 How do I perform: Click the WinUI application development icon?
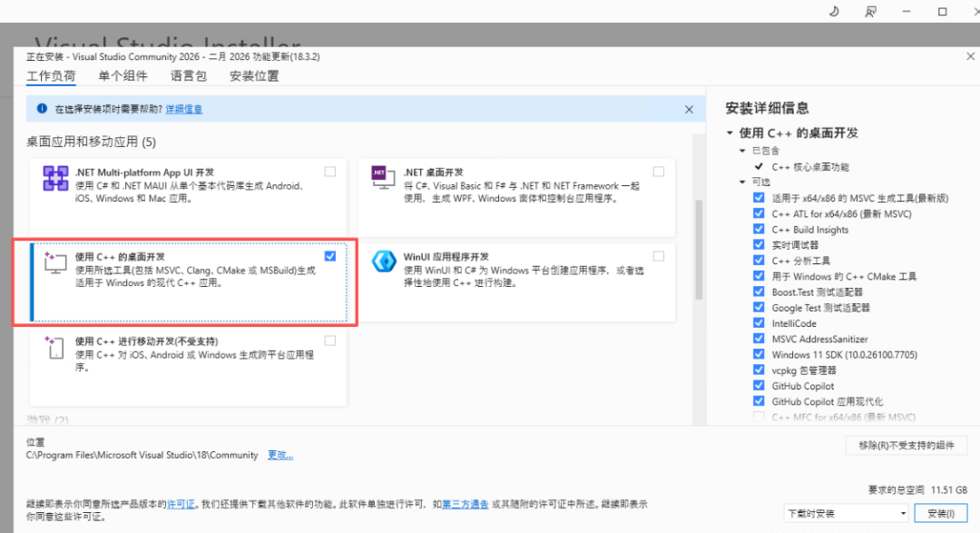coord(384,262)
